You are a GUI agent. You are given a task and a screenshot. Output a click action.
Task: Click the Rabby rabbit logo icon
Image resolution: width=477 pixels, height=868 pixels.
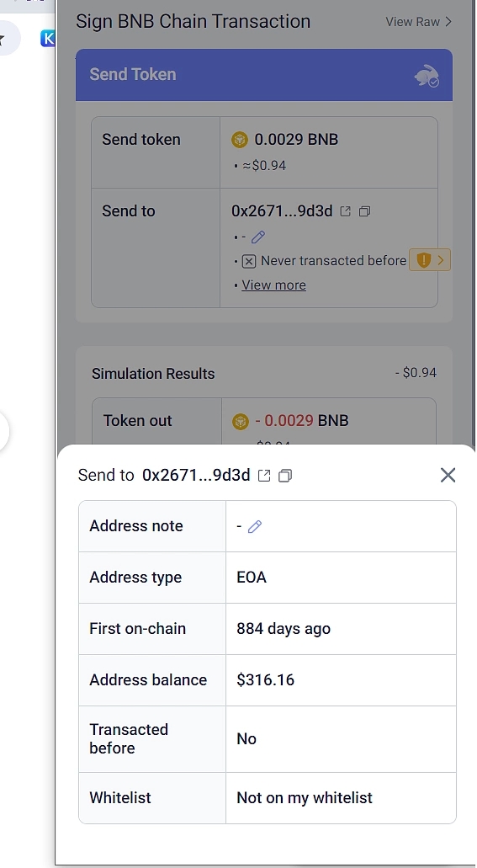[x=427, y=75]
